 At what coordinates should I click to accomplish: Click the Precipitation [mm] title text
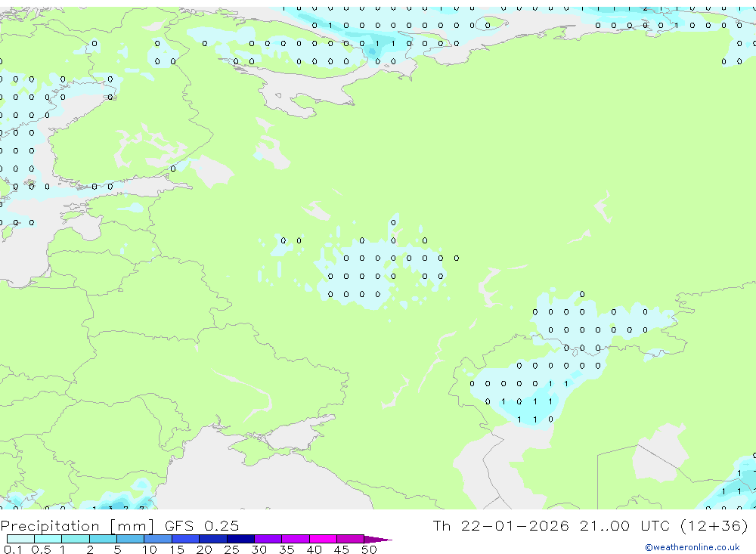click(x=77, y=526)
